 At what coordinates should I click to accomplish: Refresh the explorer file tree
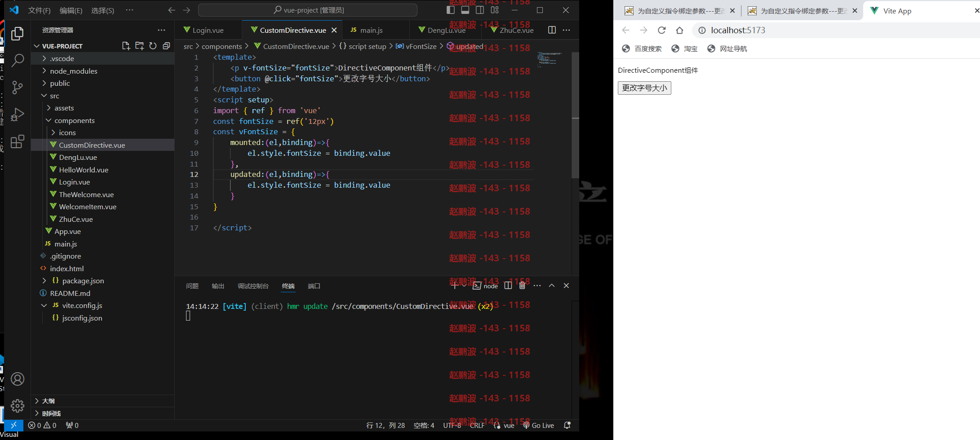[153, 46]
